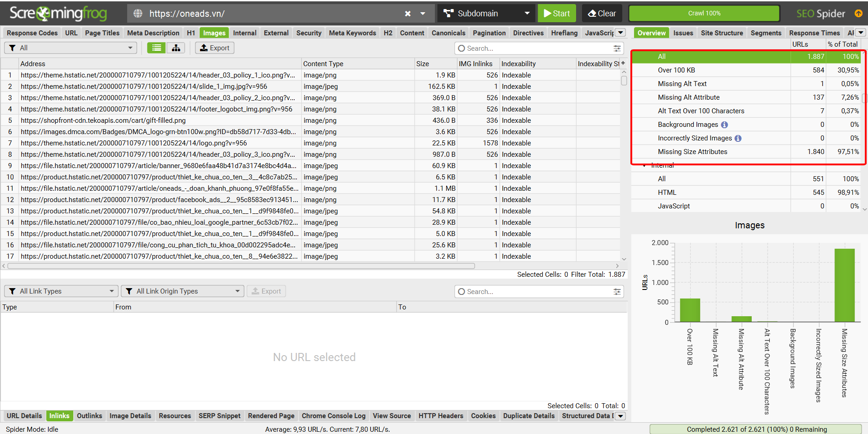This screenshot has width=868, height=434.
Task: Open the All filter dropdown
Action: 71,48
